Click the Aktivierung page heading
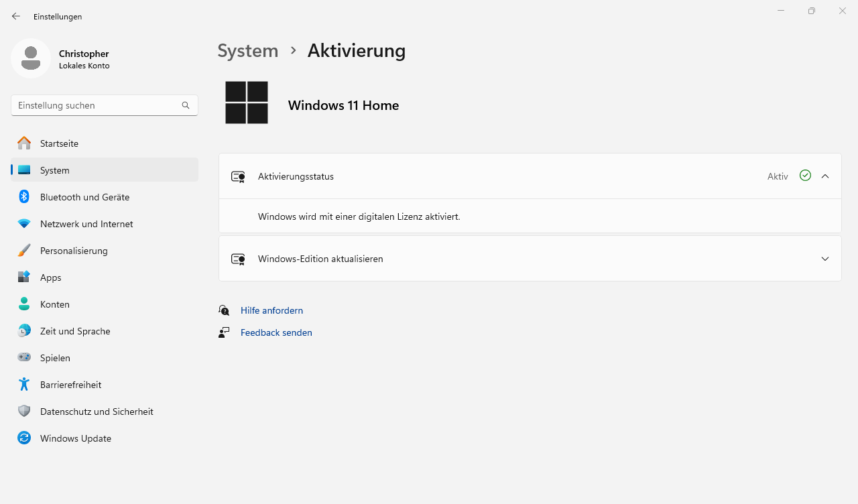 pyautogui.click(x=357, y=51)
